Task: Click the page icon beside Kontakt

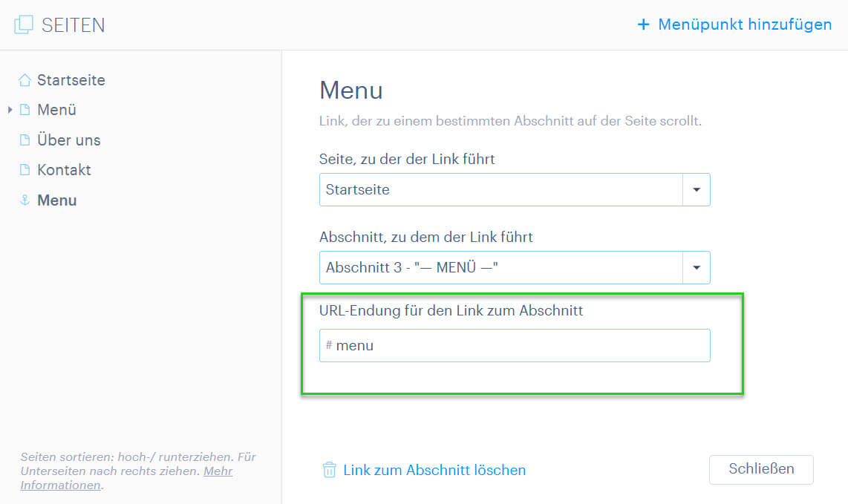Action: click(x=25, y=170)
